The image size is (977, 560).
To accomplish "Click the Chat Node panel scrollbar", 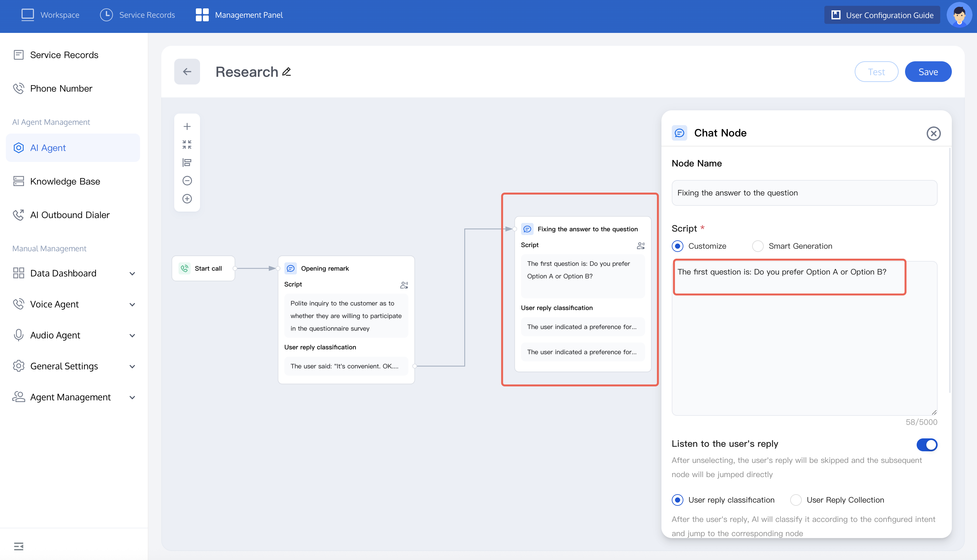I will click(950, 269).
